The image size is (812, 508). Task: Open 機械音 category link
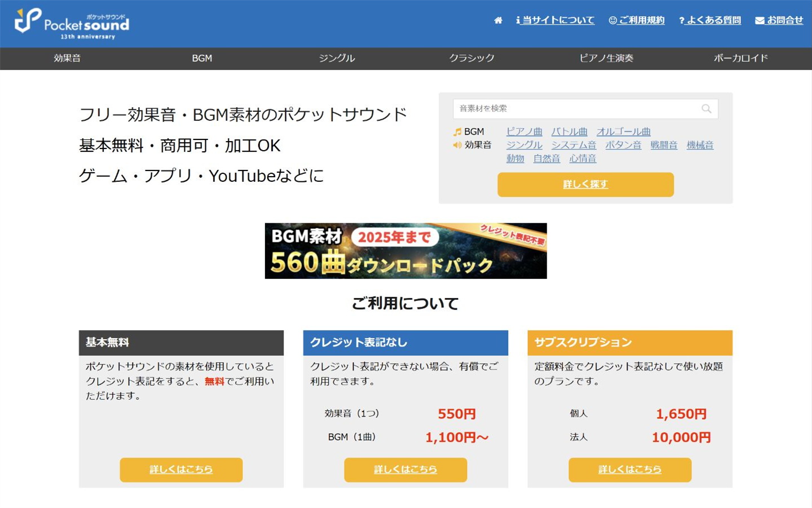click(x=700, y=145)
